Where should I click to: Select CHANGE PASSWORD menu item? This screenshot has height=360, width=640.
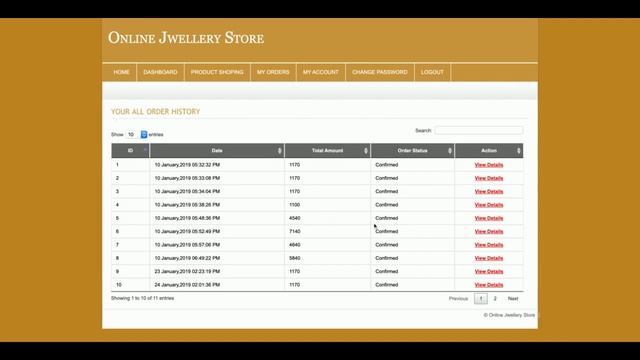[x=380, y=72]
